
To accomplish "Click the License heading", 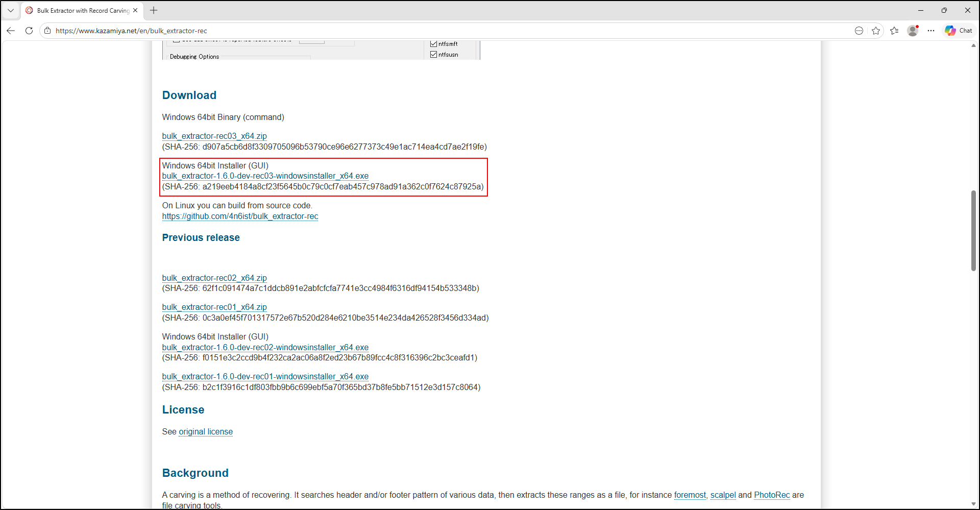I will tap(183, 410).
